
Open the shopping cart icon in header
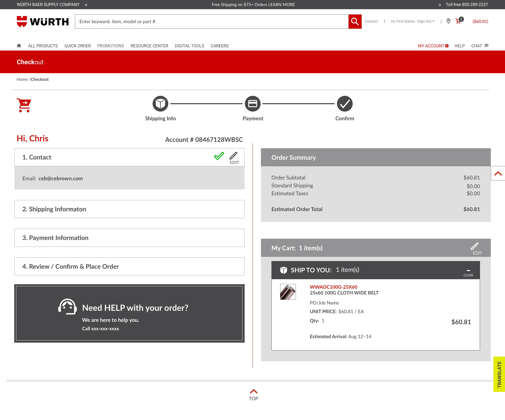[x=458, y=21]
